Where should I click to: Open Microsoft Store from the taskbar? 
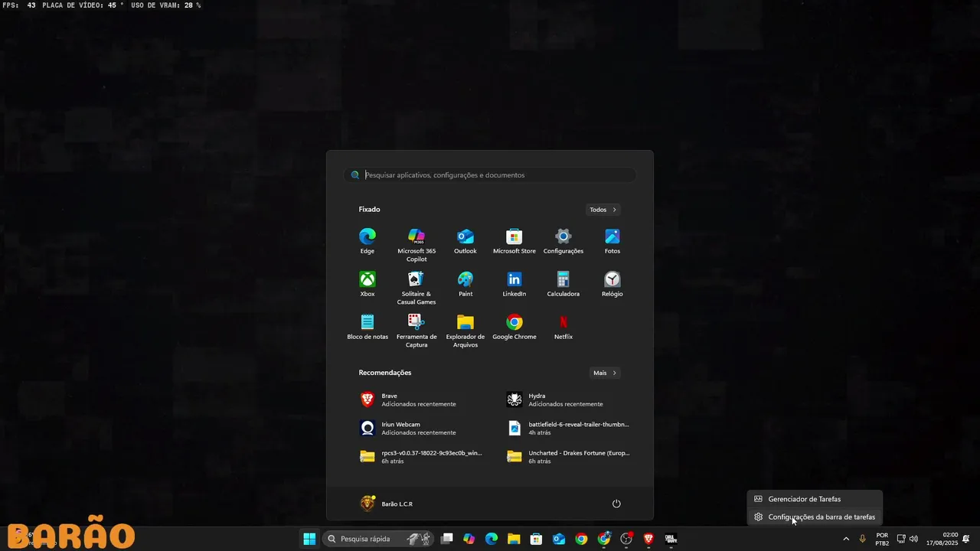pos(537,539)
